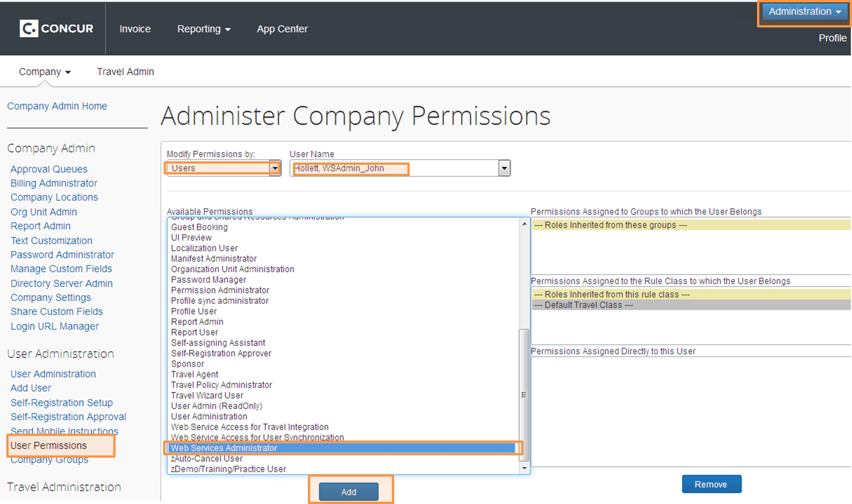Switch to the Travel Admin tab
The height and width of the screenshot is (504, 852).
coord(125,72)
